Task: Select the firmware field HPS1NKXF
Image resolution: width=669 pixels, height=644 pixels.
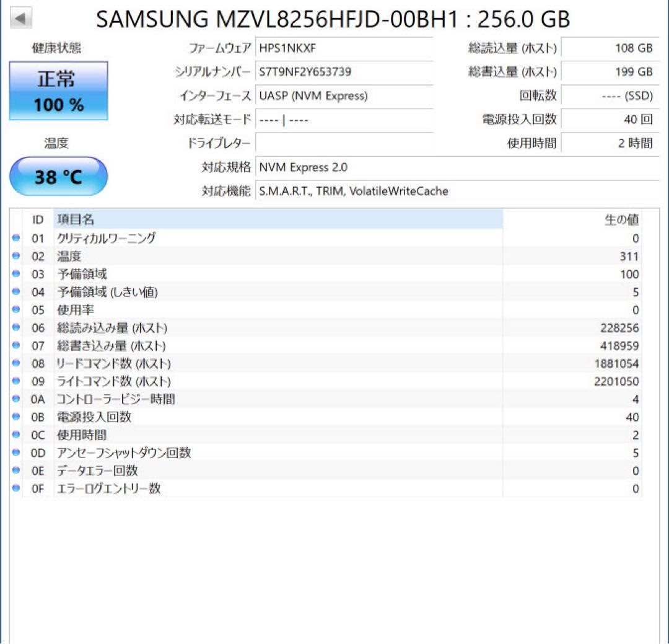Action: click(x=344, y=47)
